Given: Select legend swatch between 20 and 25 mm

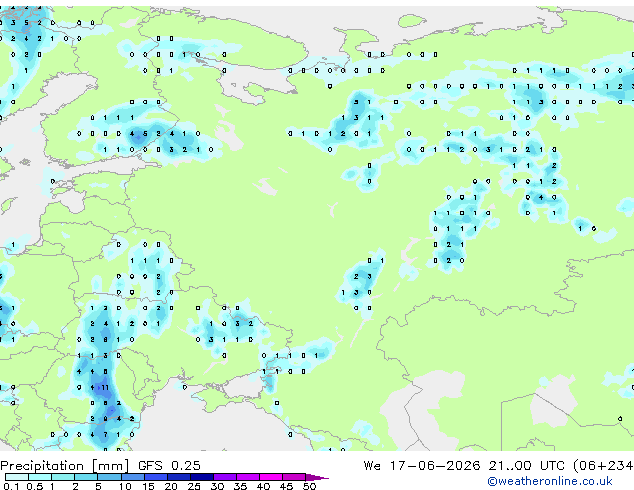Looking at the screenshot, I should coord(178,477).
